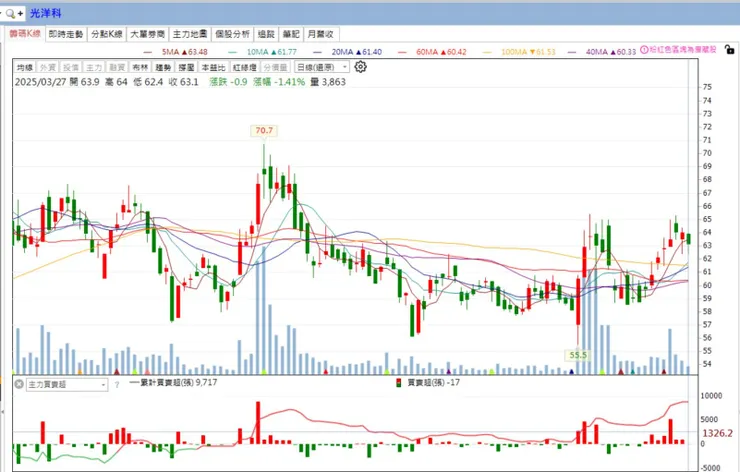The width and height of the screenshot is (740, 472).
Task: Click the 55.5 low price label
Action: tap(578, 355)
